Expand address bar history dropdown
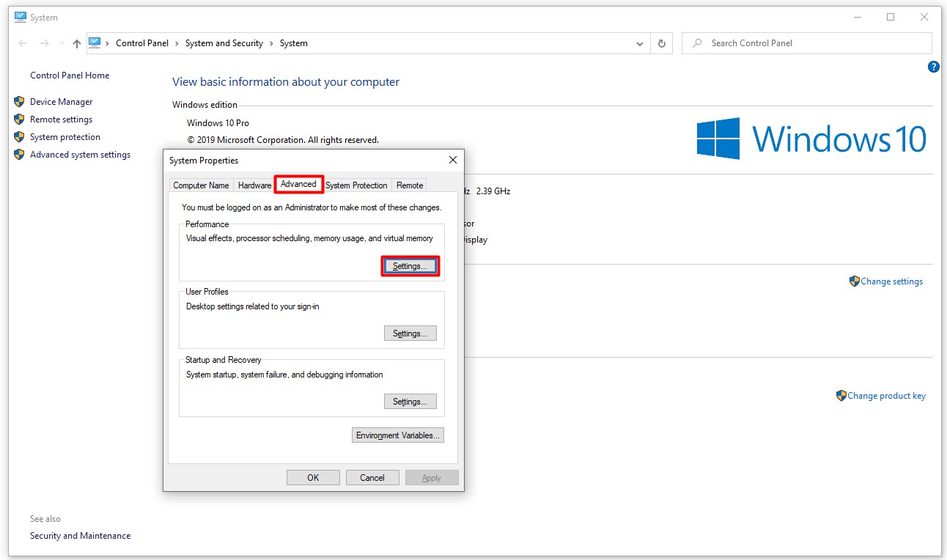This screenshot has width=947, height=560. pos(640,43)
